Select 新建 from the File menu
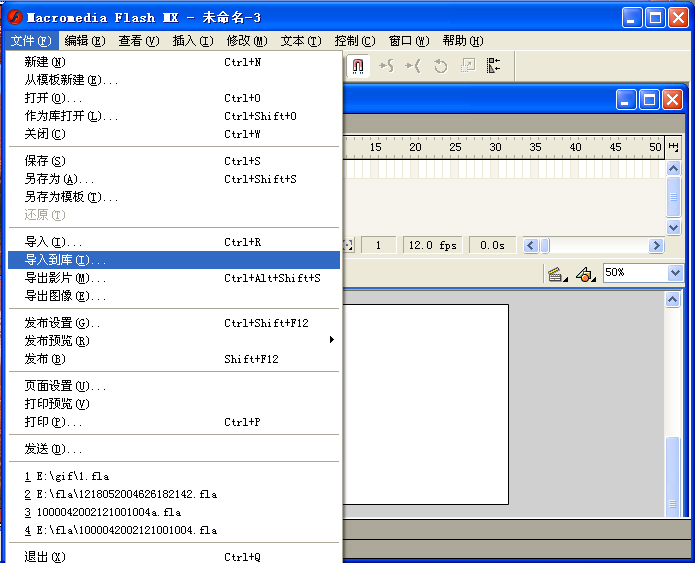Image resolution: width=695 pixels, height=563 pixels. [x=174, y=62]
